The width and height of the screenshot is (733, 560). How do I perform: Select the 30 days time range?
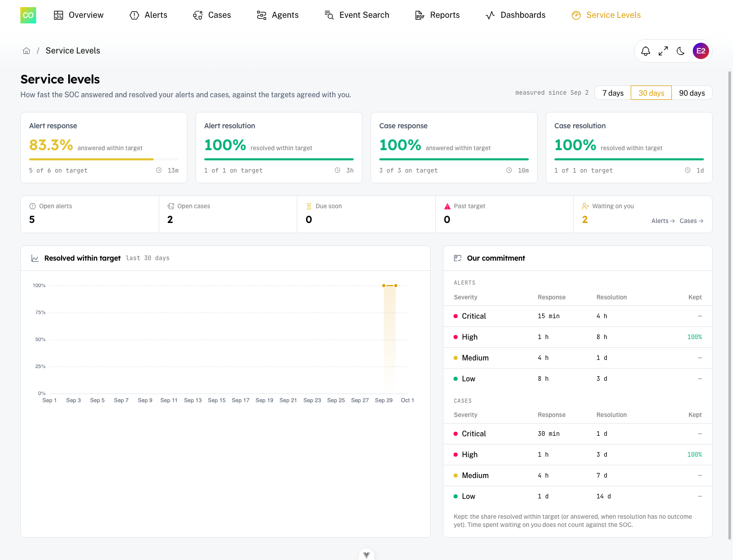(x=652, y=93)
